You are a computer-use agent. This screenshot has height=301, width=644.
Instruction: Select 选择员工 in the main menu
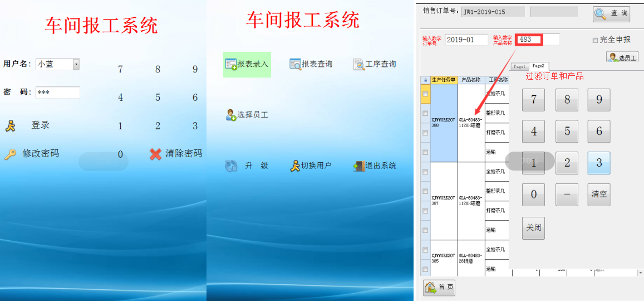pyautogui.click(x=247, y=115)
